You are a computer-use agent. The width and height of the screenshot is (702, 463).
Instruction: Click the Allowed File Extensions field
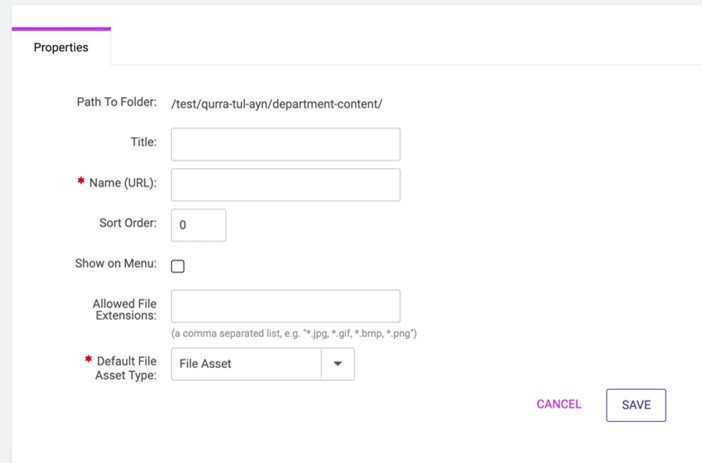[x=286, y=306]
